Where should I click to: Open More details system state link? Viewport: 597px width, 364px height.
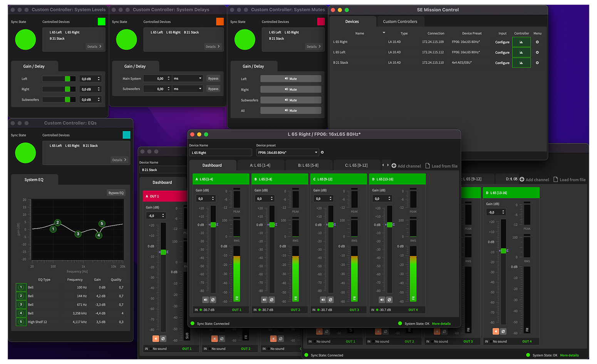click(441, 324)
